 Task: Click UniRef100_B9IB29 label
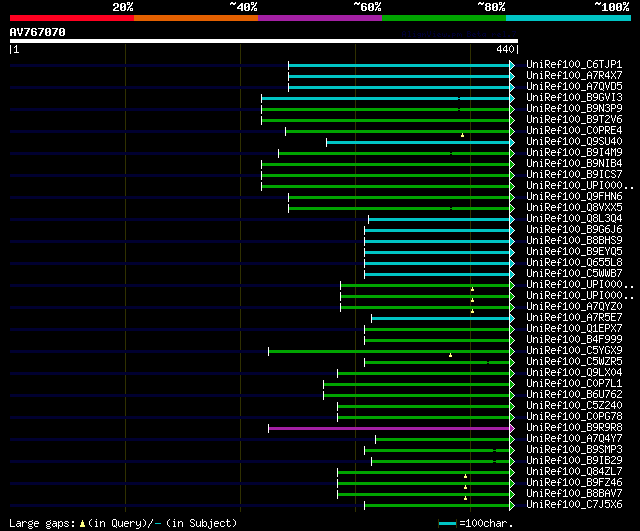tap(574, 461)
